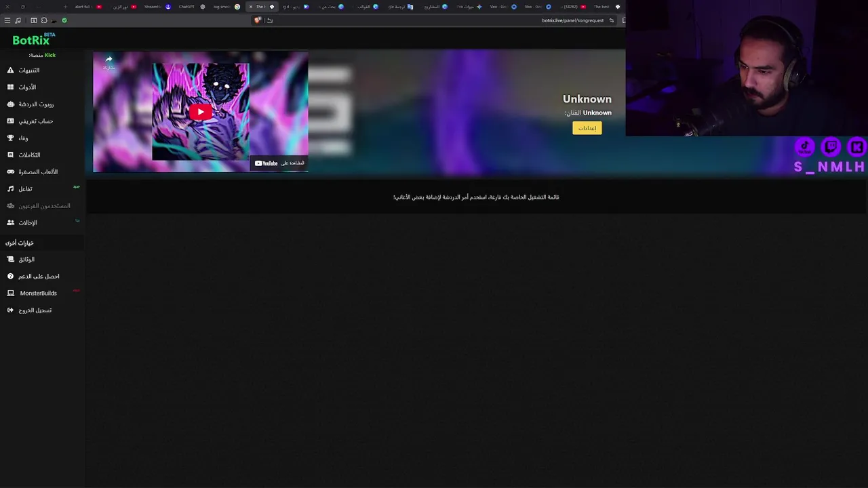Open the chat bot robot icon
This screenshot has width=868, height=488.
(10, 104)
